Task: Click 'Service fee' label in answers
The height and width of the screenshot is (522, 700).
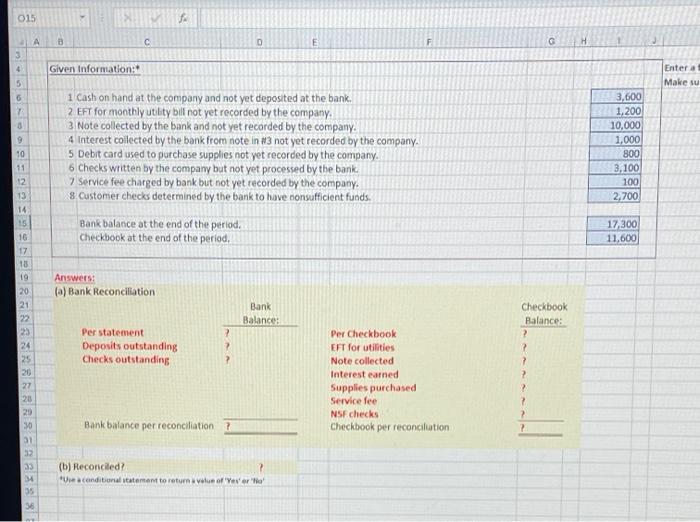Action: coord(354,401)
